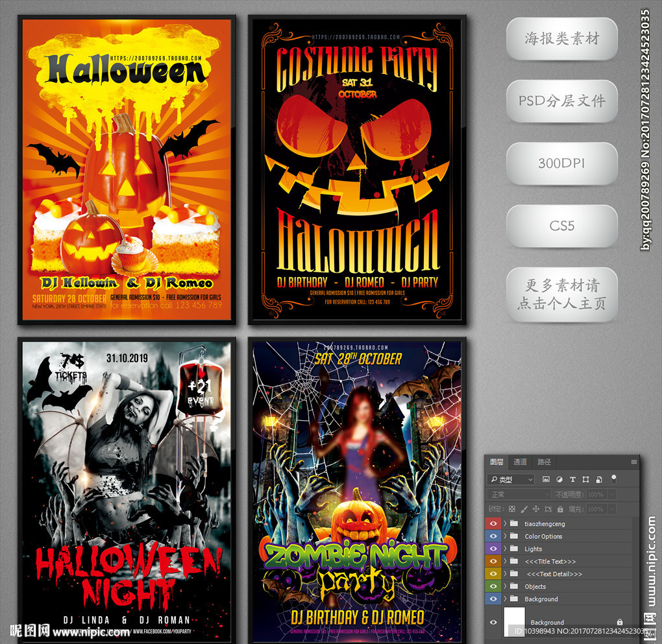
Task: Select the Color Options layer name
Action: 543,536
